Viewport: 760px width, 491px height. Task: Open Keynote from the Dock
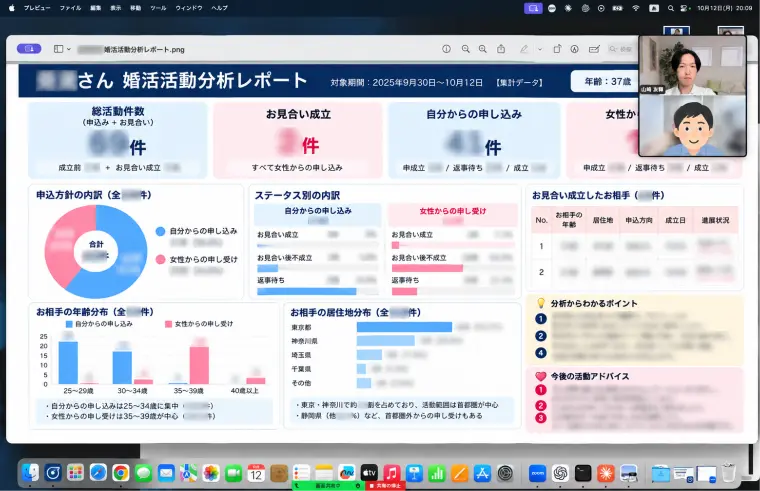point(414,473)
